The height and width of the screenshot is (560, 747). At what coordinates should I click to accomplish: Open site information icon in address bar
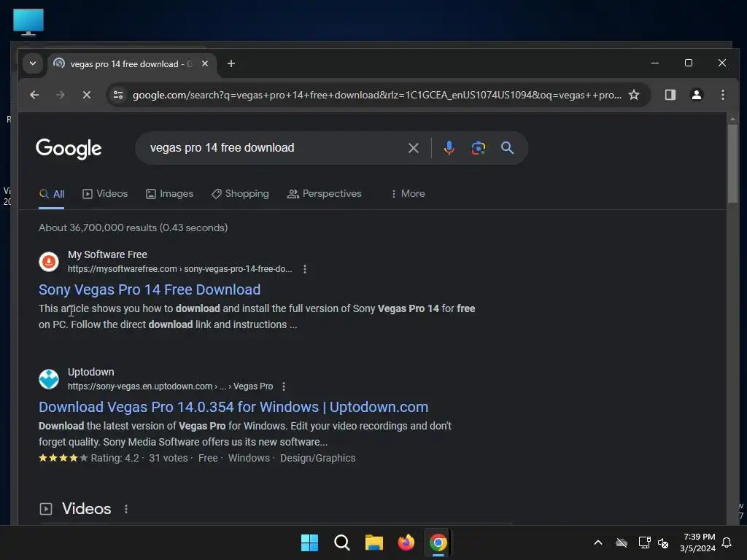[x=118, y=95]
